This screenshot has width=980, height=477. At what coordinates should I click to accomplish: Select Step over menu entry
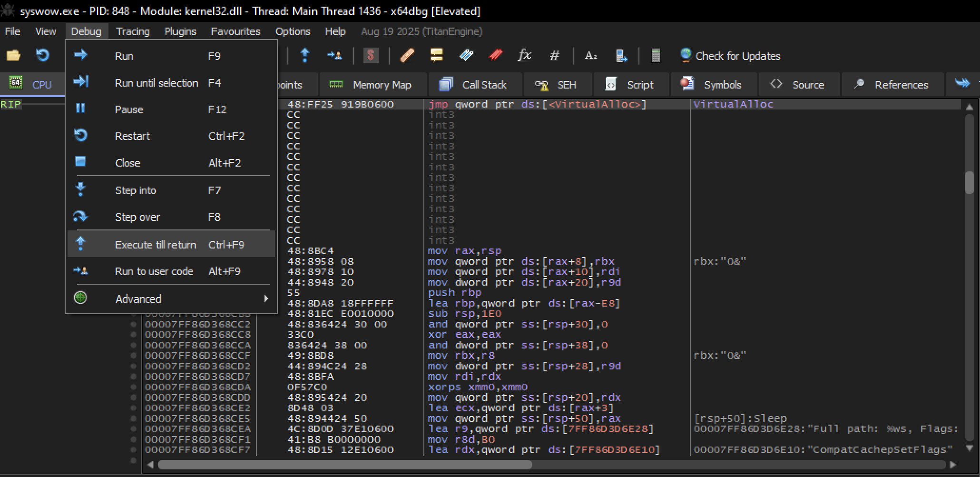tap(171, 217)
